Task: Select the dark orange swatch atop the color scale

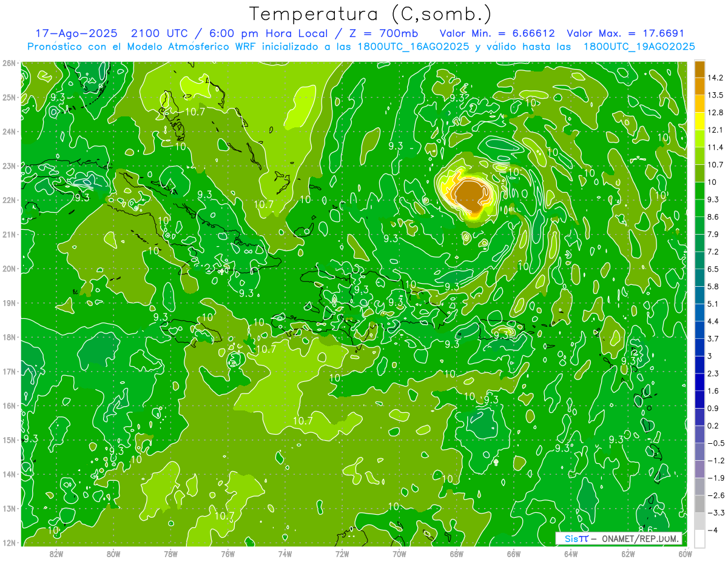Action: [699, 69]
